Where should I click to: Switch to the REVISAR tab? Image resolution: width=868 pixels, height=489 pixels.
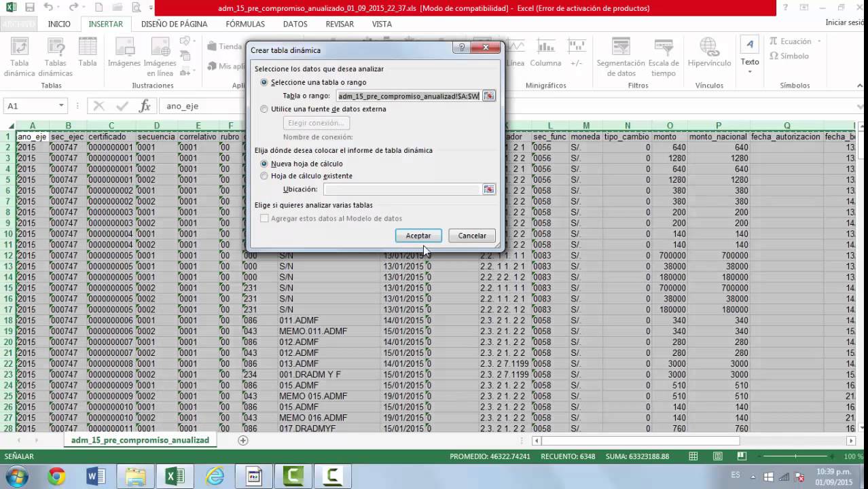(x=340, y=24)
